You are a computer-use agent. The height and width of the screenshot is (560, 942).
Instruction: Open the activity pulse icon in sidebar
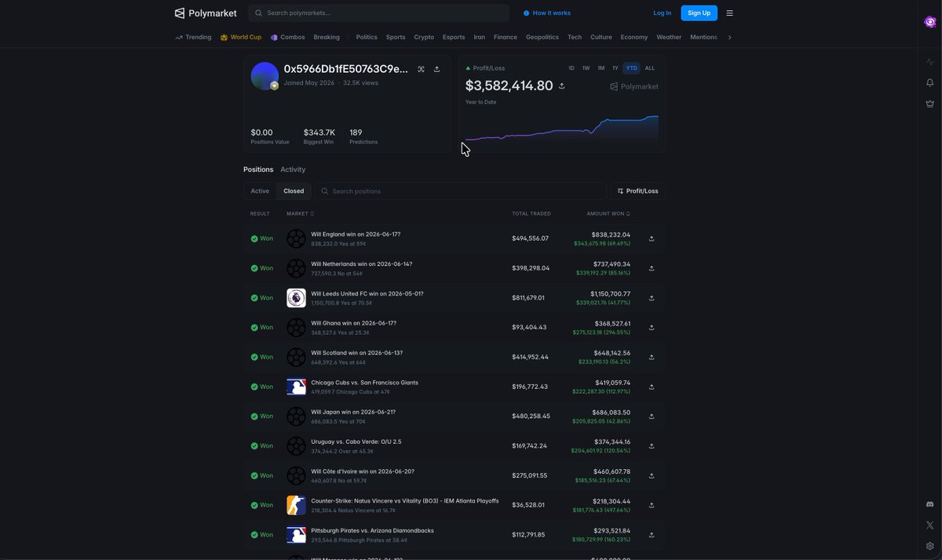click(x=930, y=62)
